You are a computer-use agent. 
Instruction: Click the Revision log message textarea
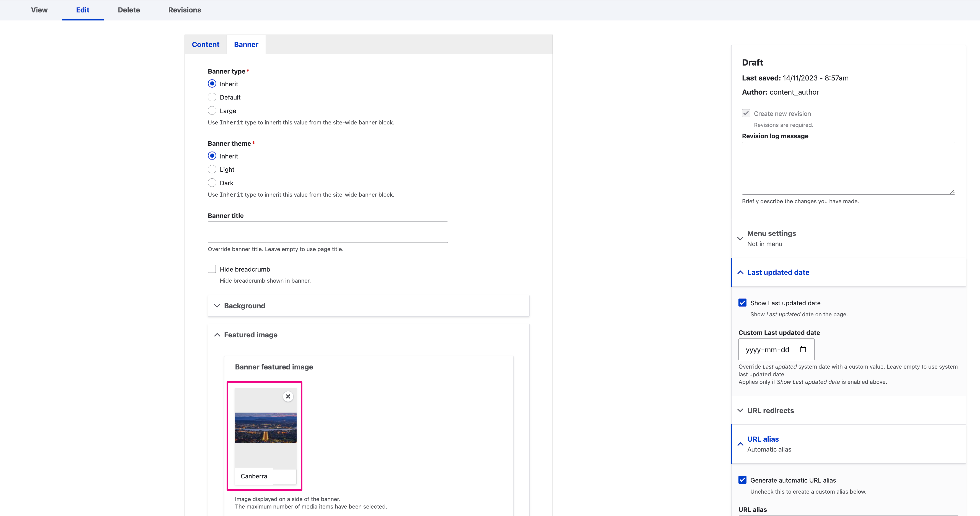pos(848,168)
